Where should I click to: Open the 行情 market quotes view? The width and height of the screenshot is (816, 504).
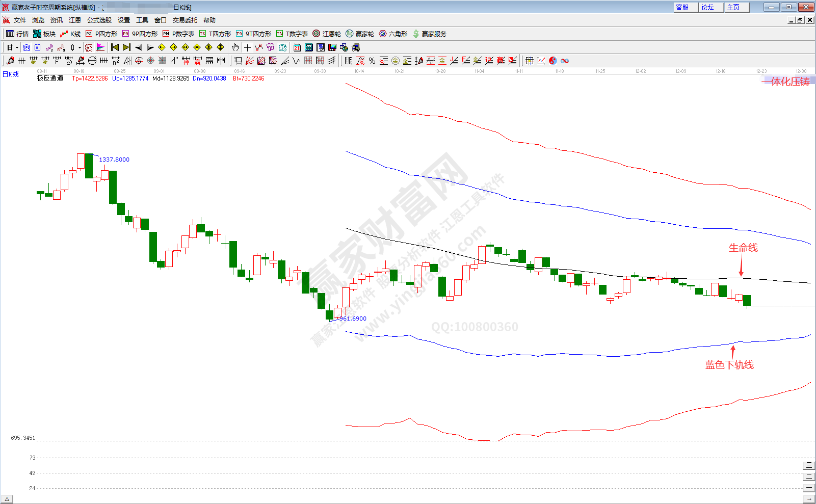[17, 34]
